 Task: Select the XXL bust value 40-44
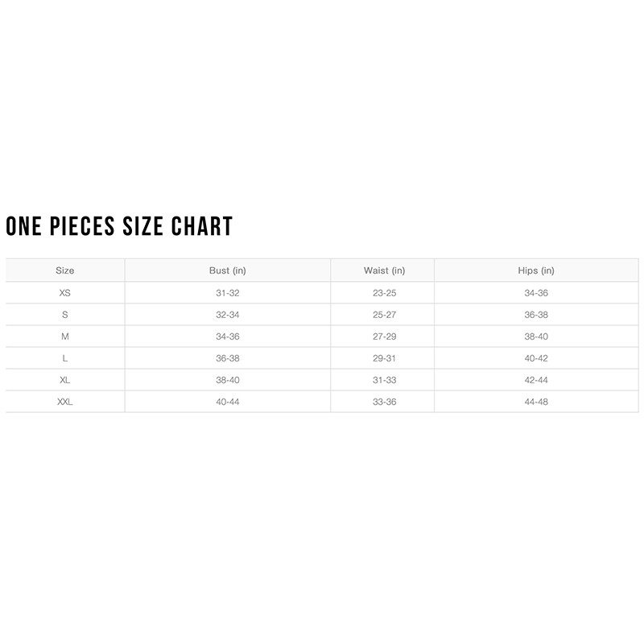[x=228, y=402]
